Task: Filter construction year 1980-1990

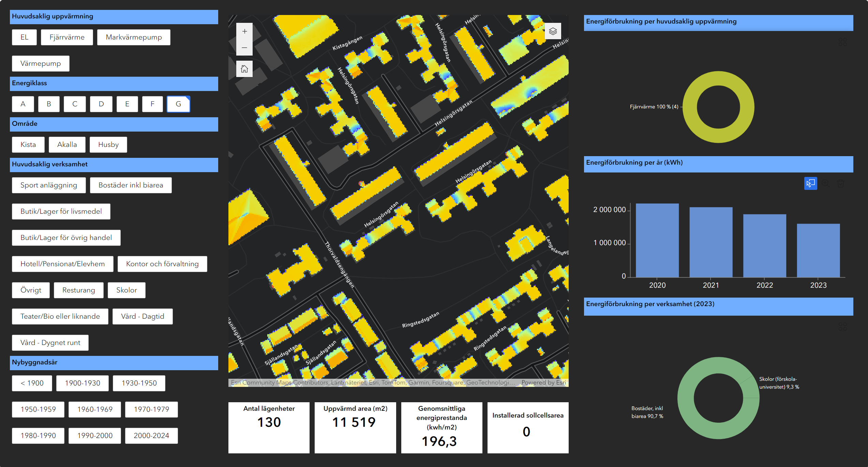Action: (38, 436)
